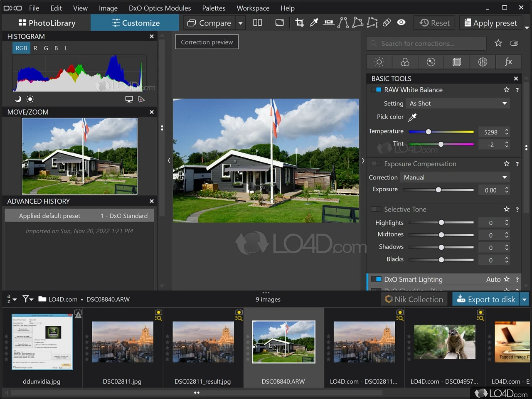Screen dimensions: 532x399
Task: Enable Selective Tone correction
Action: coord(376,209)
